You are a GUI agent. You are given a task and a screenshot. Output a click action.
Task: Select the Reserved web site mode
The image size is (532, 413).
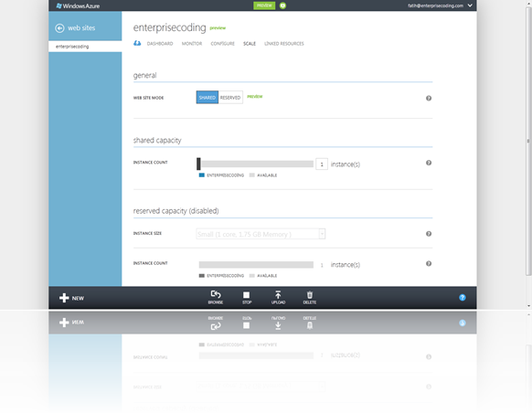tap(230, 98)
